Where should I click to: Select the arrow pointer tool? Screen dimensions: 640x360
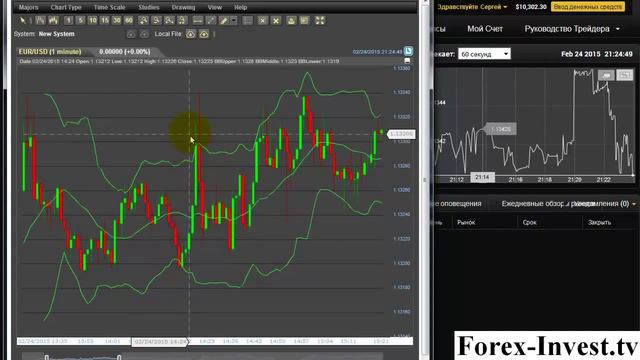coord(23,20)
